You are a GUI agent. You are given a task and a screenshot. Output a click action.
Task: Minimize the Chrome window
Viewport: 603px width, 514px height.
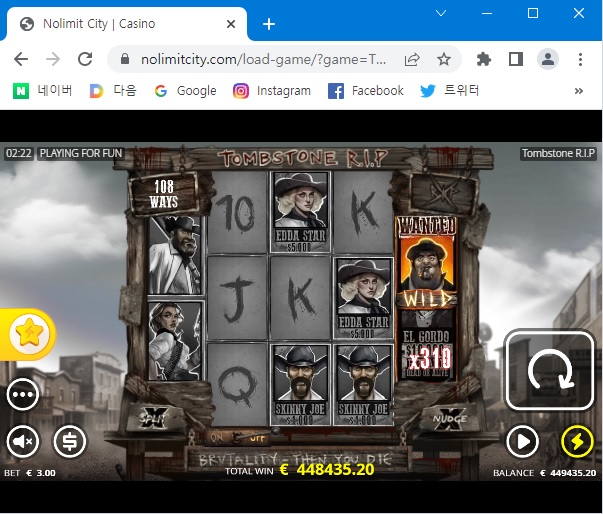coord(487,13)
